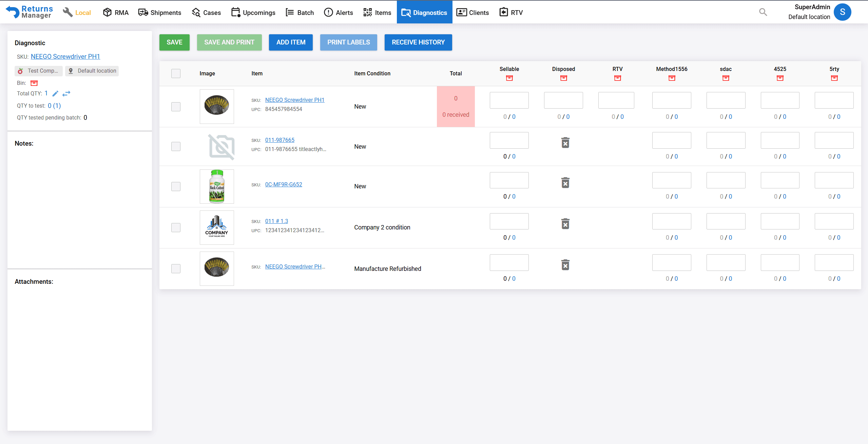Click the bin icon under 4525 column
This screenshot has height=444, width=868.
pos(780,78)
